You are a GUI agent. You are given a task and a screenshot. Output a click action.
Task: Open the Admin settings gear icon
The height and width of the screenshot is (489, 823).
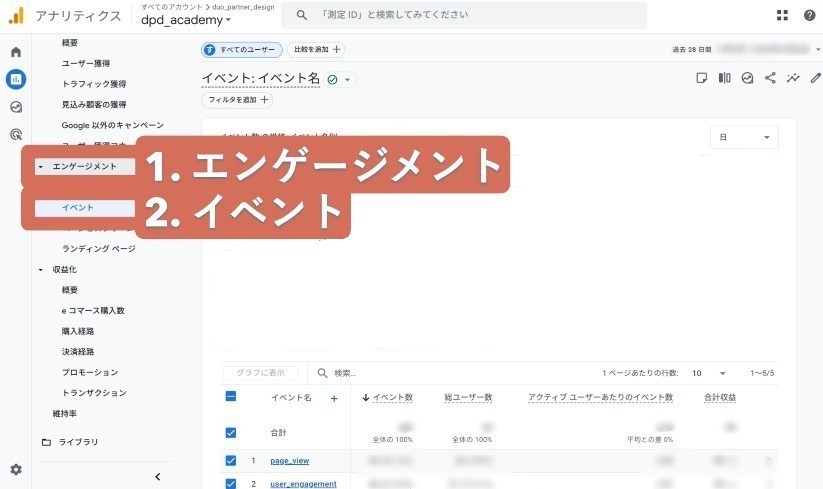(15, 469)
